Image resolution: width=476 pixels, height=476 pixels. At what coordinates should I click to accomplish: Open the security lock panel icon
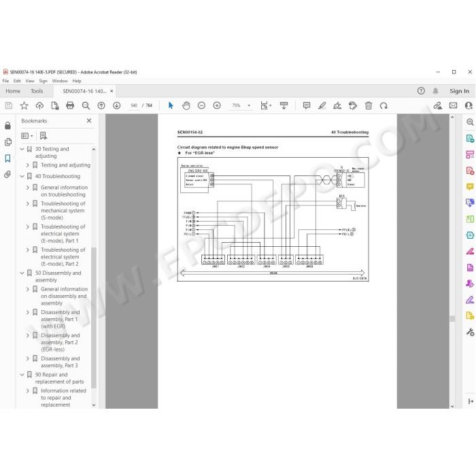tap(7, 125)
